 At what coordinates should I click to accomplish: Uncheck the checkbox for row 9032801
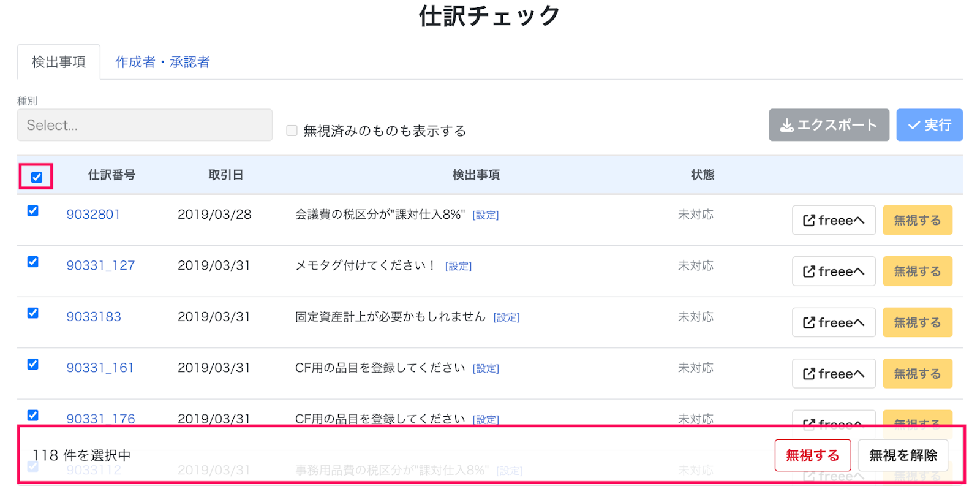pos(33,211)
